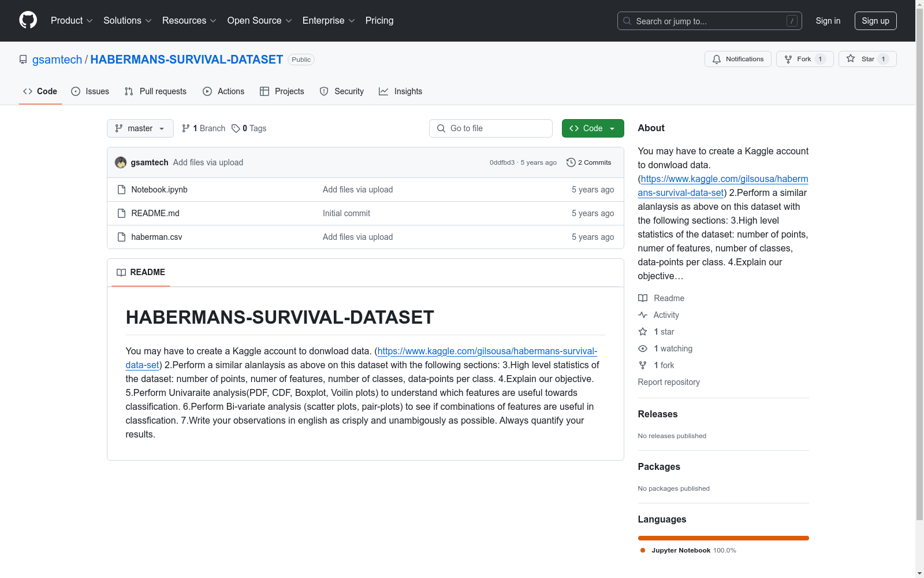Click the slash shortcut key icon in search

click(792, 21)
